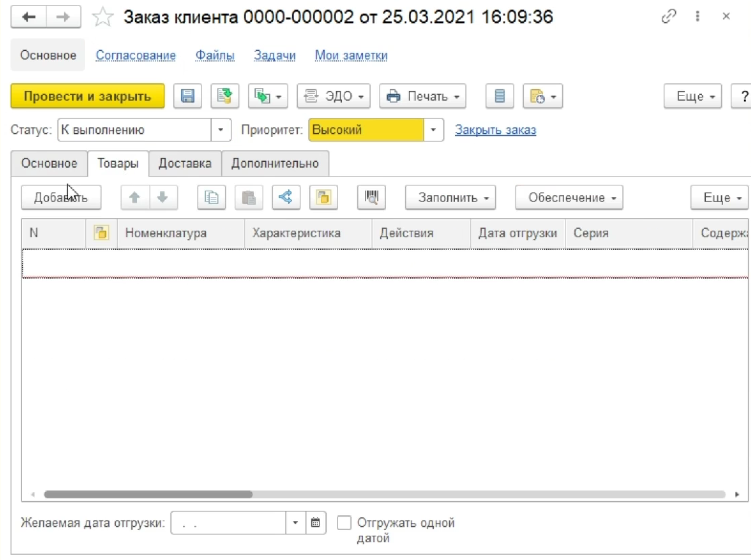Click the yellow squares toolbar icon
The width and height of the screenshot is (751, 560).
323,197
